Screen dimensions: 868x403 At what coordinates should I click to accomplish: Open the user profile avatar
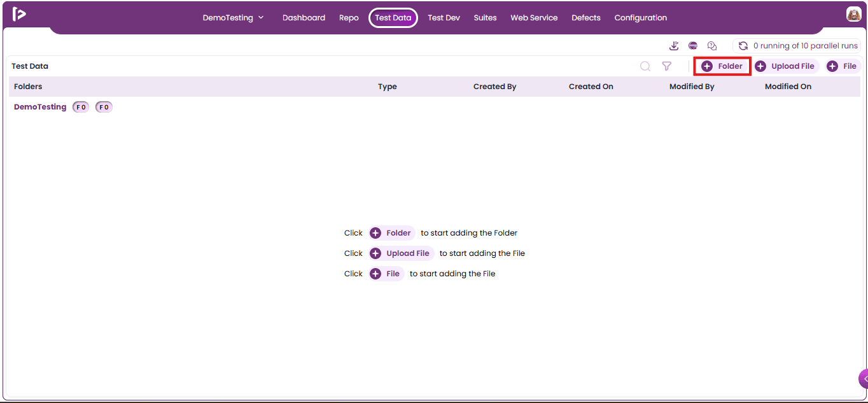pos(853,14)
